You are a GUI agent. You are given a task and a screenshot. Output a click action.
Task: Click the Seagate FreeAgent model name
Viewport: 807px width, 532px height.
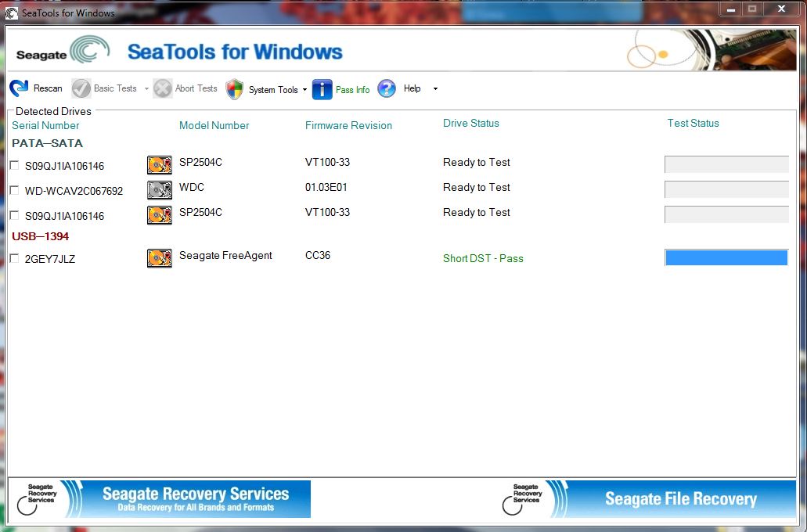click(225, 255)
